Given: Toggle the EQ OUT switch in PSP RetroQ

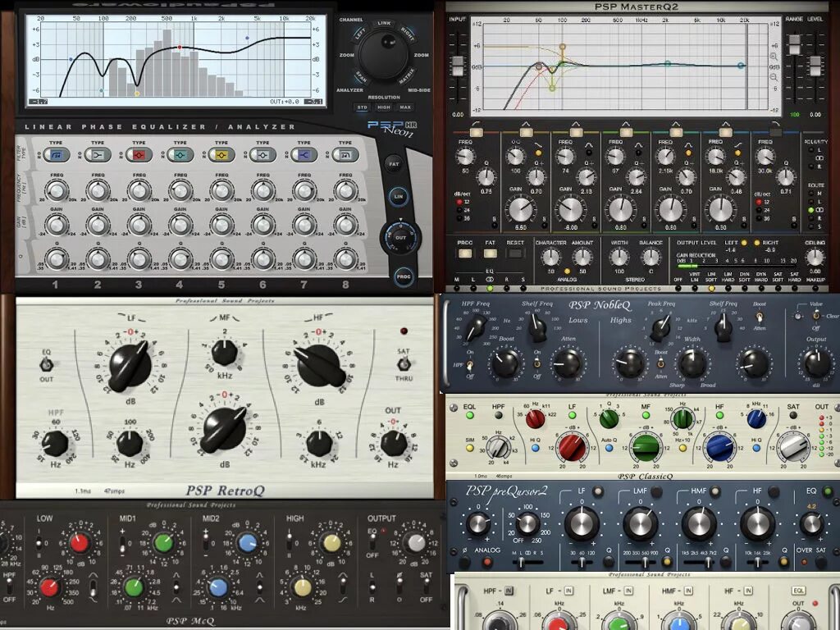Looking at the screenshot, I should pos(46,365).
